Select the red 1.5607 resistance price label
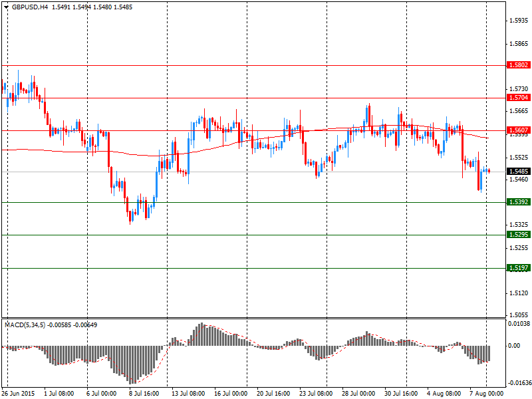532x399 pixels. [519, 130]
